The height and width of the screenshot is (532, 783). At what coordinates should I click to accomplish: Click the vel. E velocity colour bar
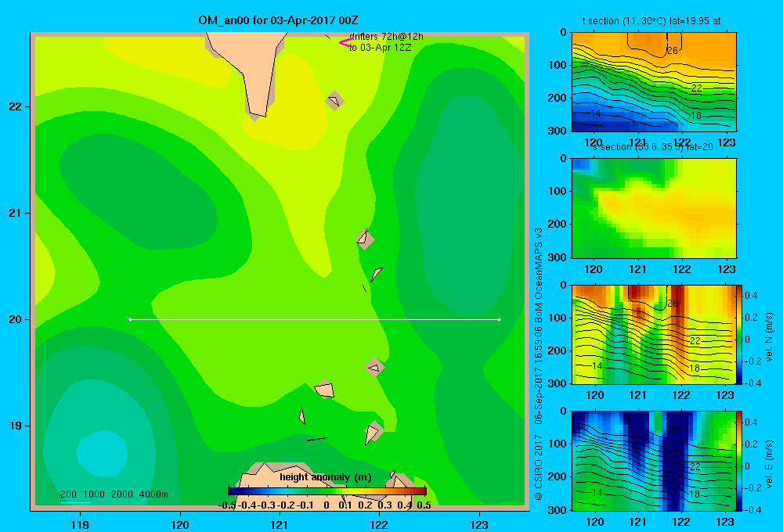tap(740, 461)
